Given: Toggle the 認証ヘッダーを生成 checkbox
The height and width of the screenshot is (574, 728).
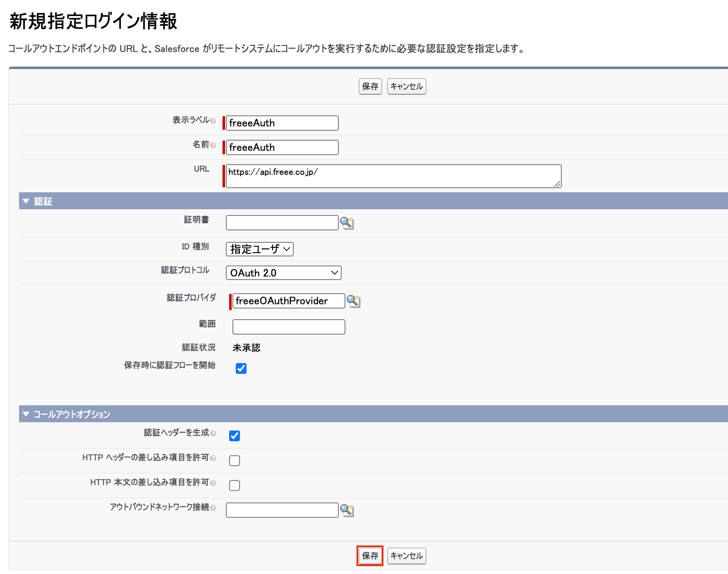Looking at the screenshot, I should pyautogui.click(x=235, y=436).
